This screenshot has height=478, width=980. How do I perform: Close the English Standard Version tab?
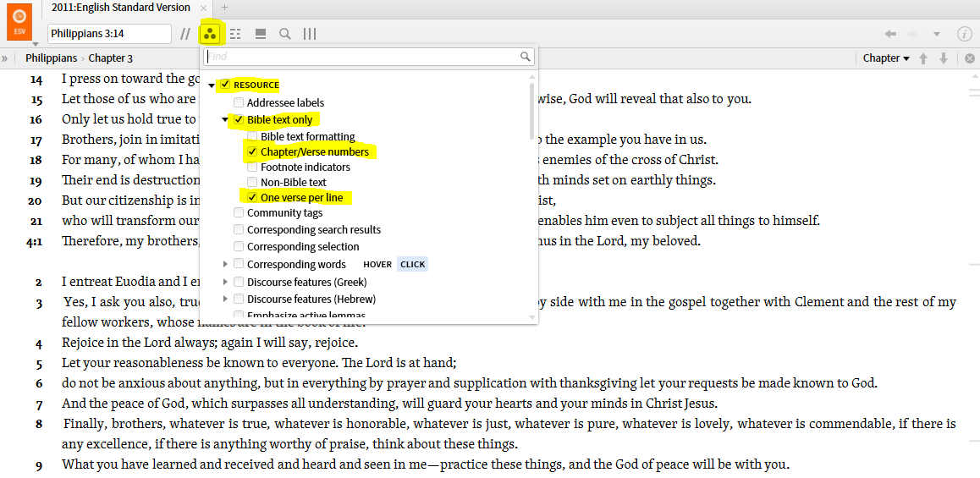tap(204, 8)
